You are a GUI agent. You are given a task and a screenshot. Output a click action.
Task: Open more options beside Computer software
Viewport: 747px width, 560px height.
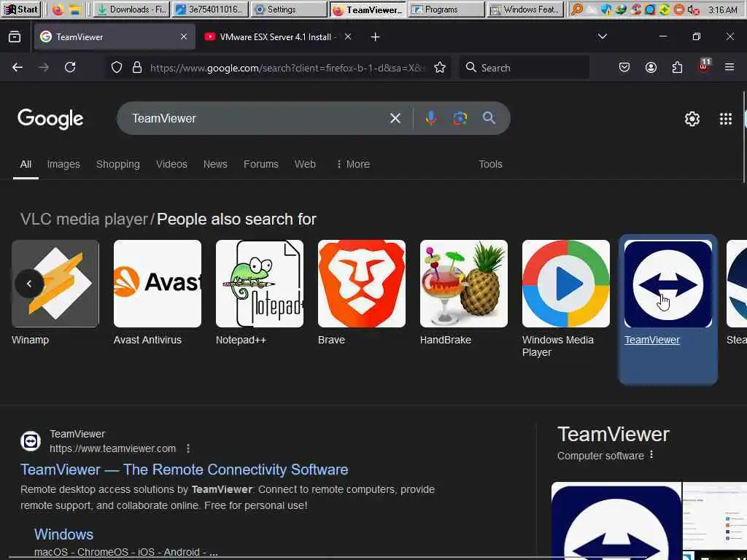coord(651,455)
